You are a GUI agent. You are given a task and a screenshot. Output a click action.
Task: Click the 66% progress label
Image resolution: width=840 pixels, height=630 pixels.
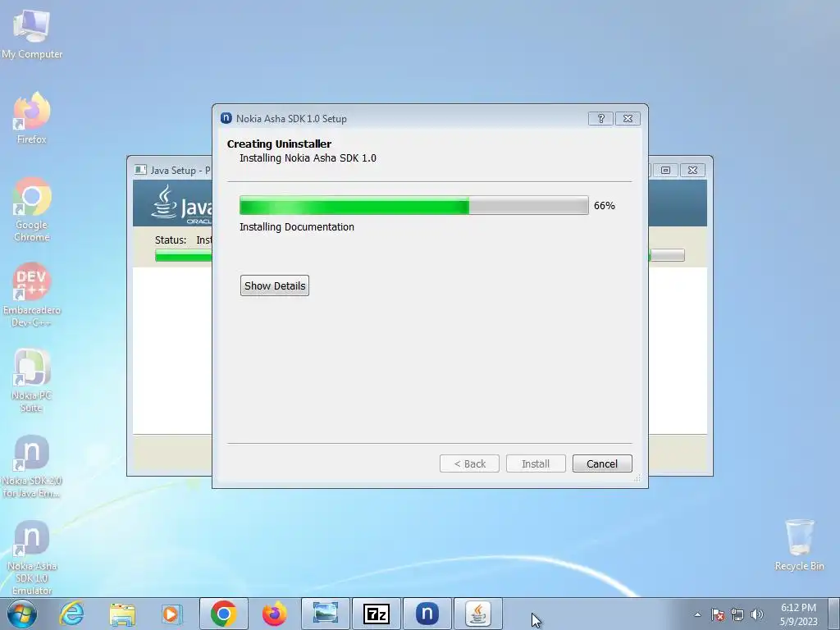pos(605,206)
